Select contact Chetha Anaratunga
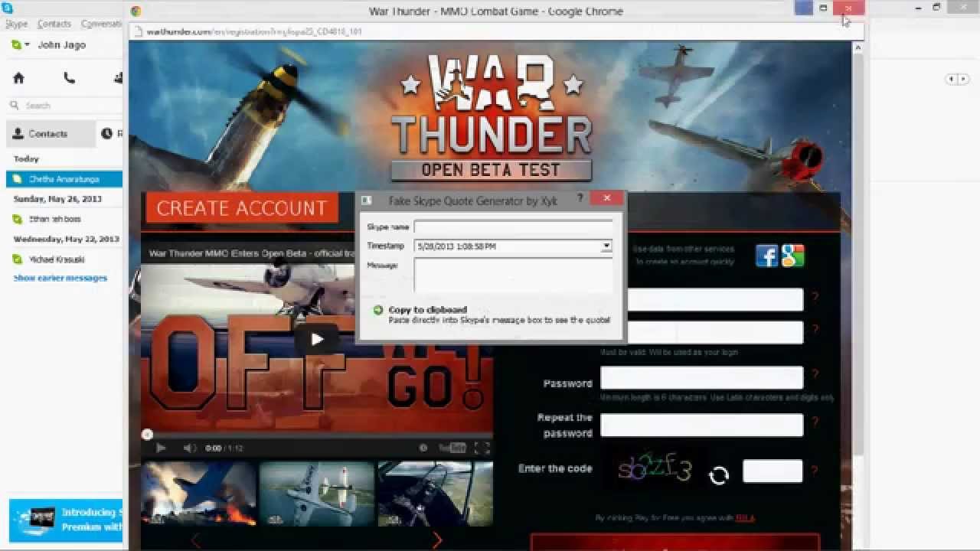 pyautogui.click(x=64, y=179)
